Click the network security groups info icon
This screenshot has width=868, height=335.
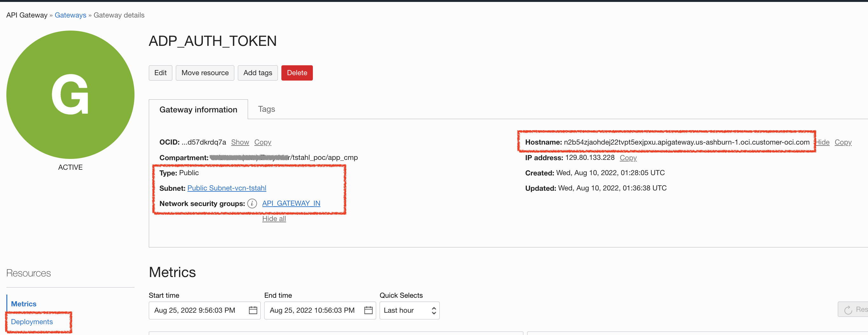point(252,203)
